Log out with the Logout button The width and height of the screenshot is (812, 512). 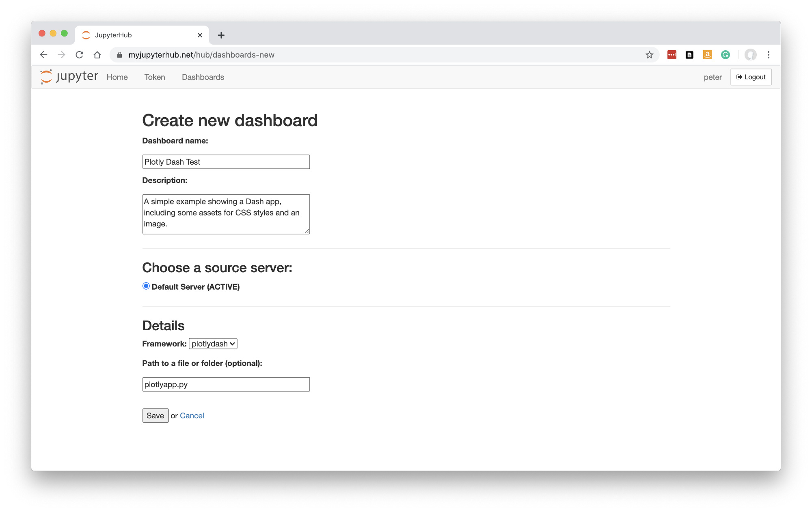(751, 77)
